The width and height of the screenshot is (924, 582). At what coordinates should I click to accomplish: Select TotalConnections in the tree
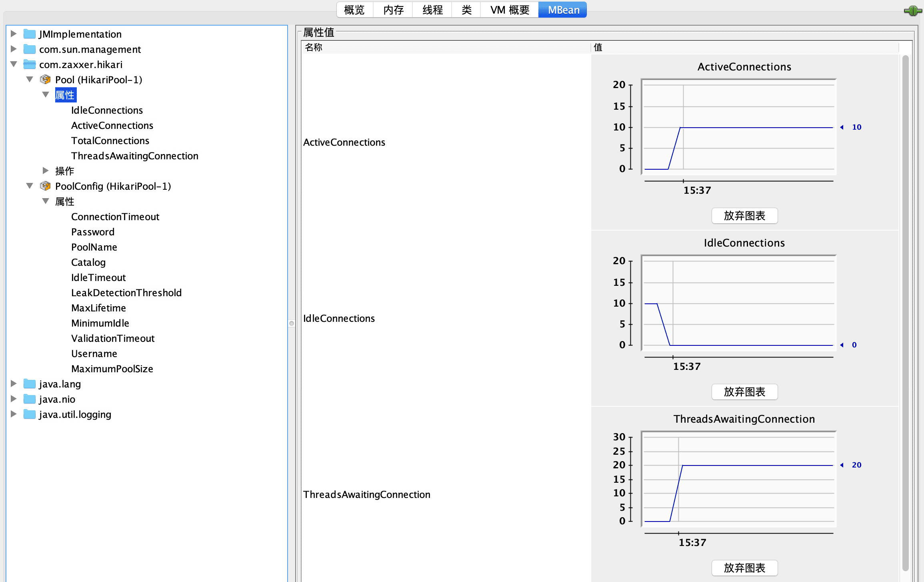click(x=110, y=140)
